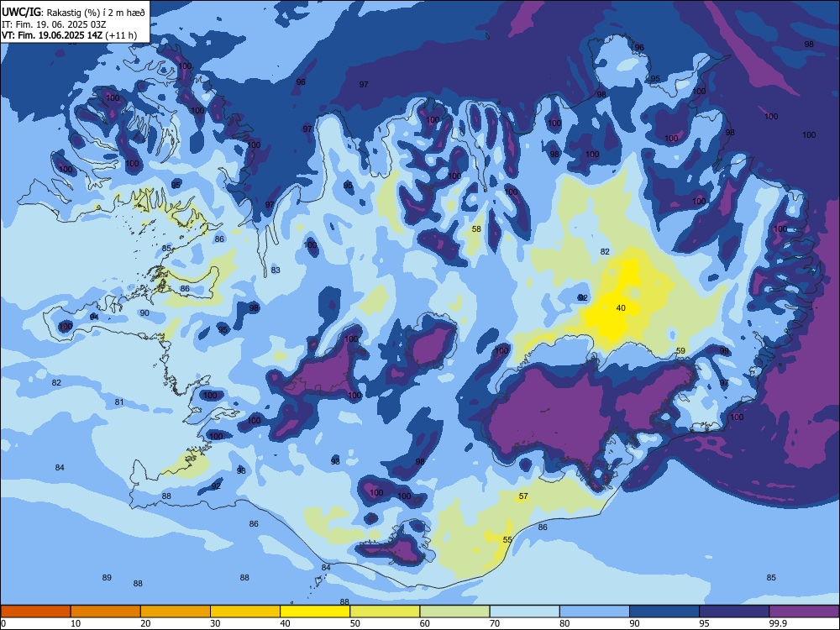Click the pale yellow 50–60 legend swatch
This screenshot has height=630, width=840.
point(385,612)
